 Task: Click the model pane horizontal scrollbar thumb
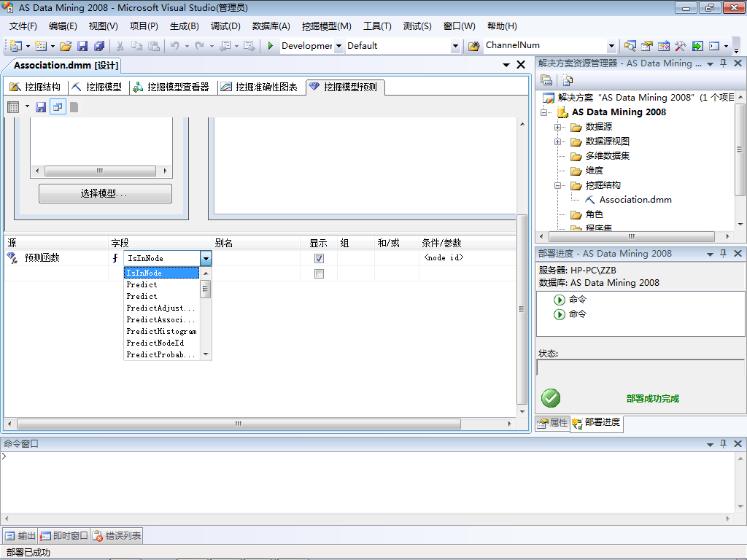[x=100, y=171]
